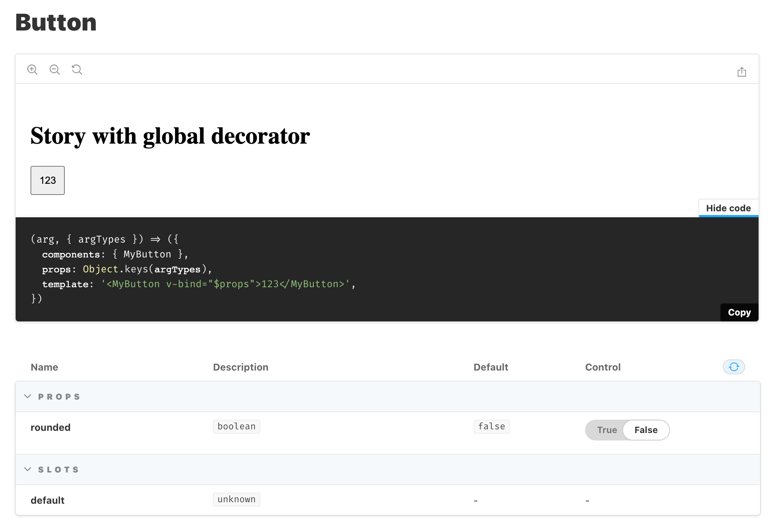The width and height of the screenshot is (769, 532).
Task: Zoom out of the story preview
Action: 55,70
